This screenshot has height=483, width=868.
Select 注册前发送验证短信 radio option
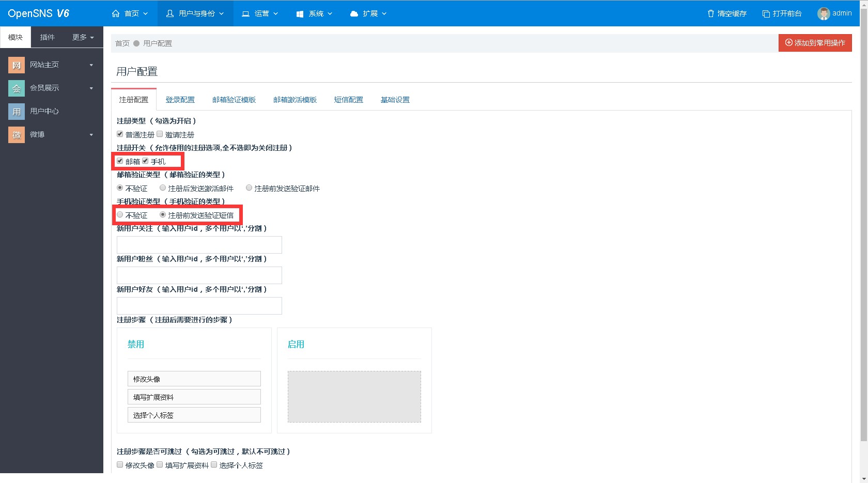pyautogui.click(x=163, y=214)
